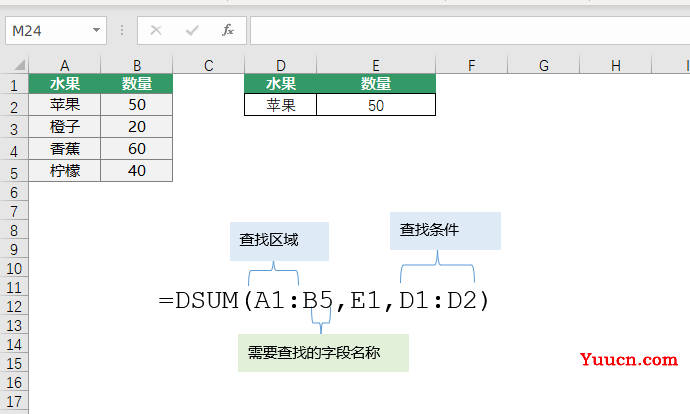Select row 5 header
Viewport: 690px width, 414px height.
point(14,172)
